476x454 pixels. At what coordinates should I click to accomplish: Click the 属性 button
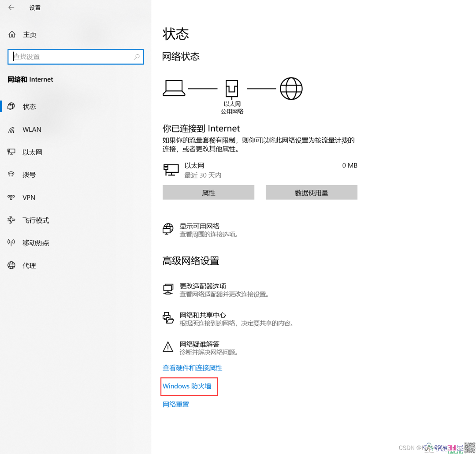[208, 192]
